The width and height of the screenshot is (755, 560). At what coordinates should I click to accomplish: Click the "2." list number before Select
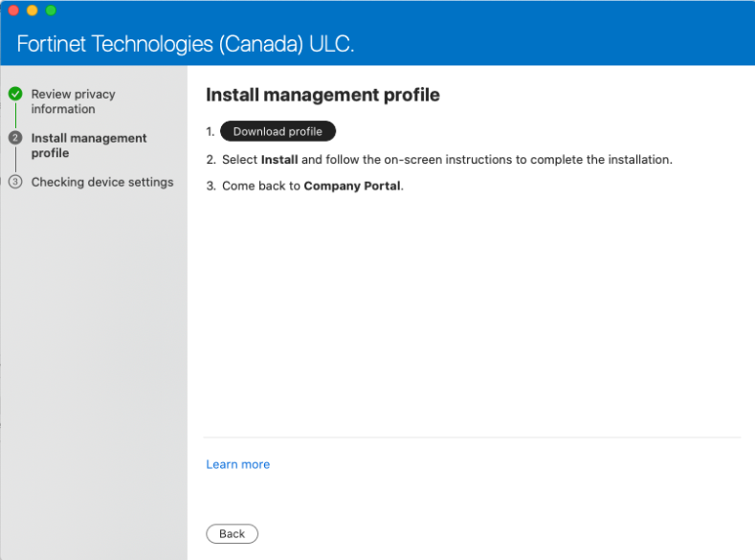click(x=211, y=160)
